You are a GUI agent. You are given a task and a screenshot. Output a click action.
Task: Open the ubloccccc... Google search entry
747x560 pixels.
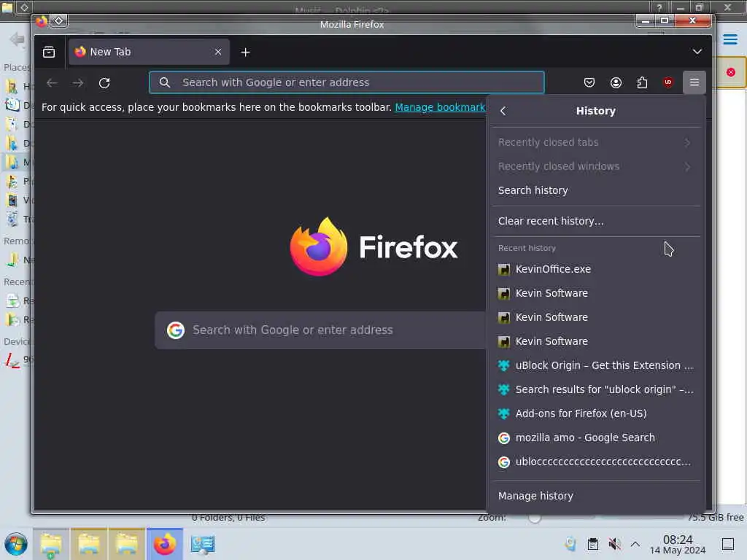click(x=595, y=462)
